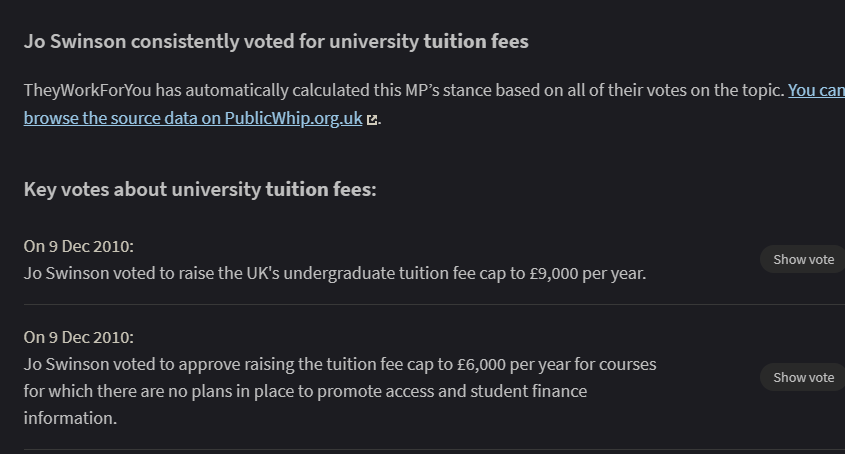Image resolution: width=845 pixels, height=454 pixels.
Task: Click the trailing word 'information.'
Action: 70,418
